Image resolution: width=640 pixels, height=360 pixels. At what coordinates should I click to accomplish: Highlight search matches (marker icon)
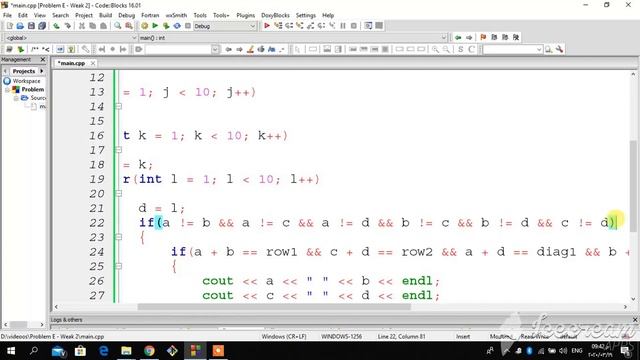(x=250, y=49)
